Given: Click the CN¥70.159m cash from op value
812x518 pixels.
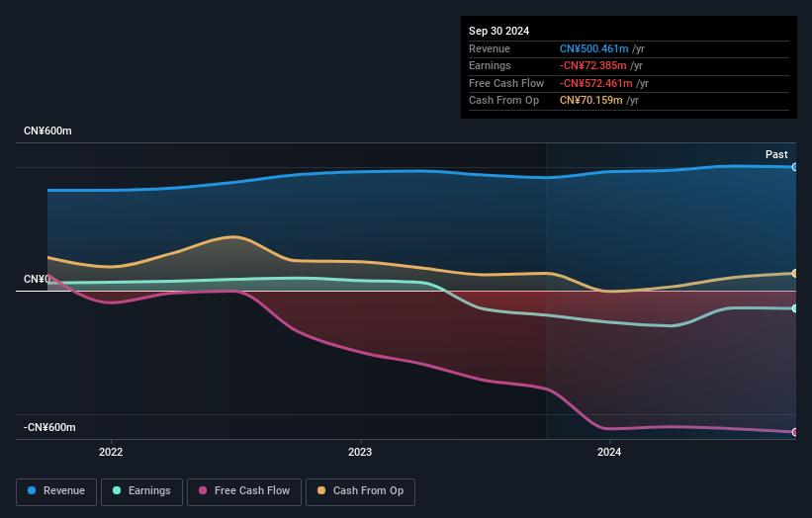Looking at the screenshot, I should pos(590,101).
